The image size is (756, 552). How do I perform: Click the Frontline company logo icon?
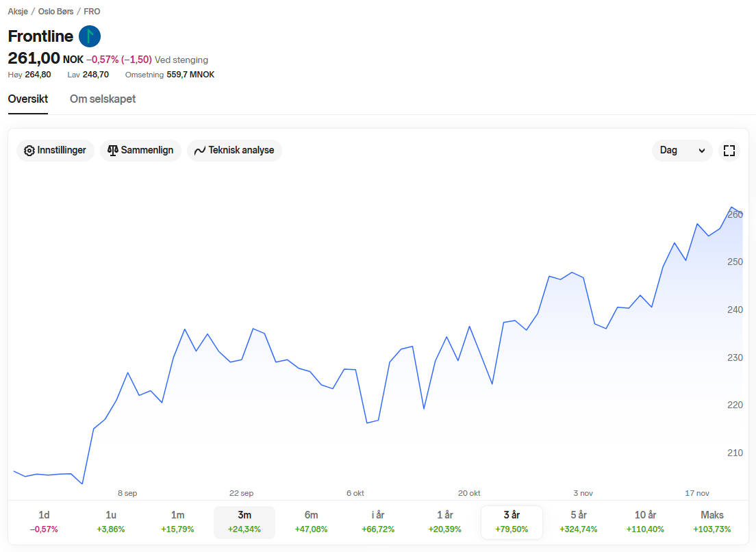(x=90, y=36)
